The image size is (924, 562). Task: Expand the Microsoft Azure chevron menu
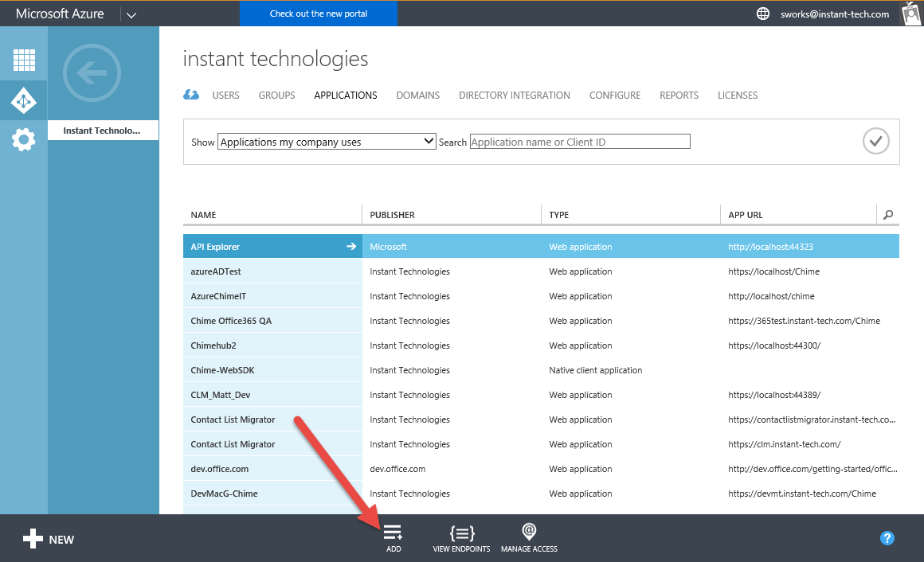131,15
